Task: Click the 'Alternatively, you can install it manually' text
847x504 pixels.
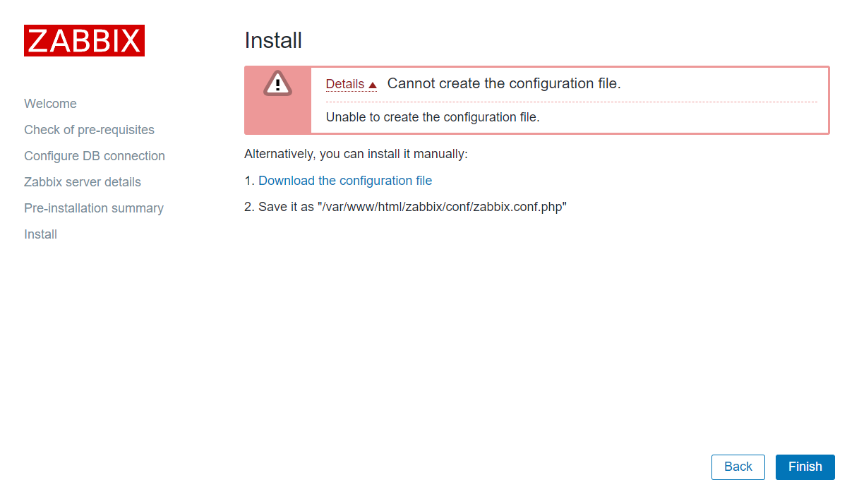Action: [356, 154]
